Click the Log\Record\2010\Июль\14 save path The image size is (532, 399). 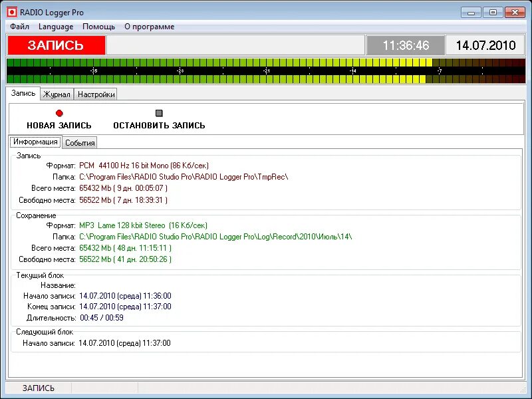tap(215, 237)
